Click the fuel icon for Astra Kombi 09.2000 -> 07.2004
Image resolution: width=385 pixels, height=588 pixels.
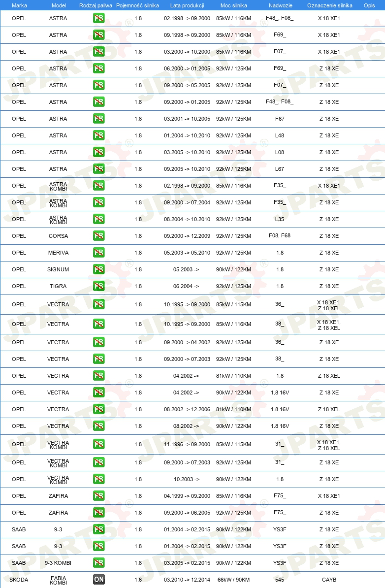pyautogui.click(x=99, y=202)
